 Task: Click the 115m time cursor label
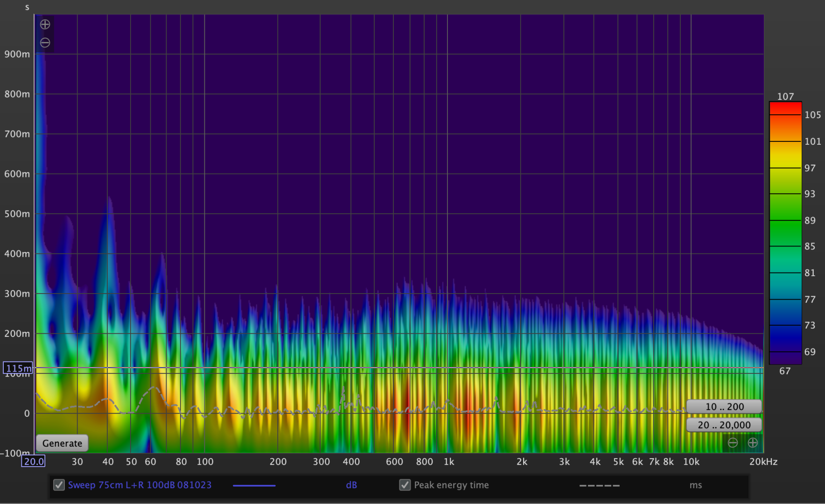click(18, 368)
